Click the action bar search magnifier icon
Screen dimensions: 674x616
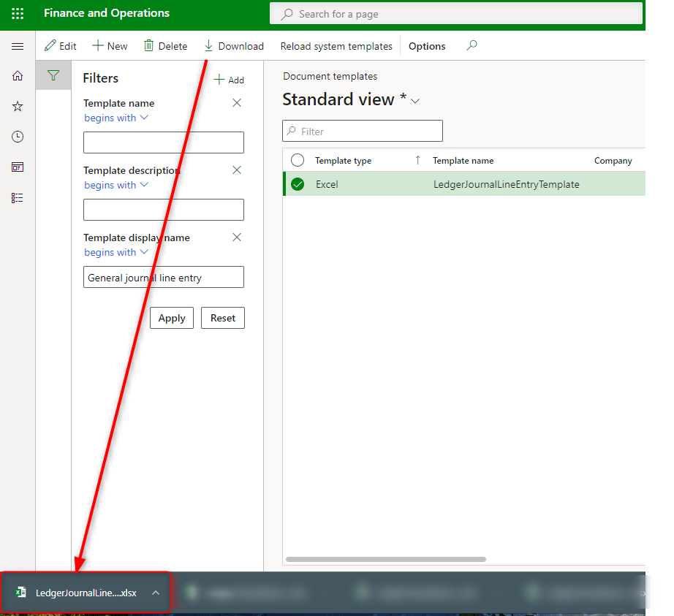[472, 45]
